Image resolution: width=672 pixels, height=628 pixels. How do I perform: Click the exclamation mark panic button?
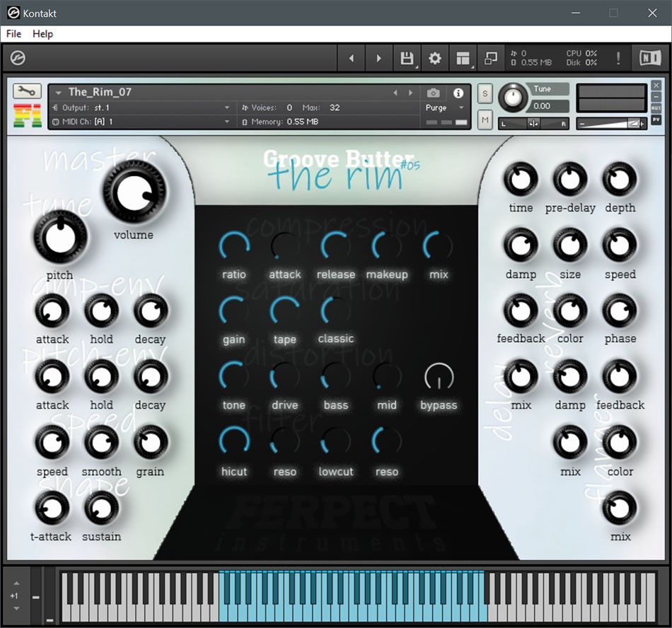(x=618, y=58)
